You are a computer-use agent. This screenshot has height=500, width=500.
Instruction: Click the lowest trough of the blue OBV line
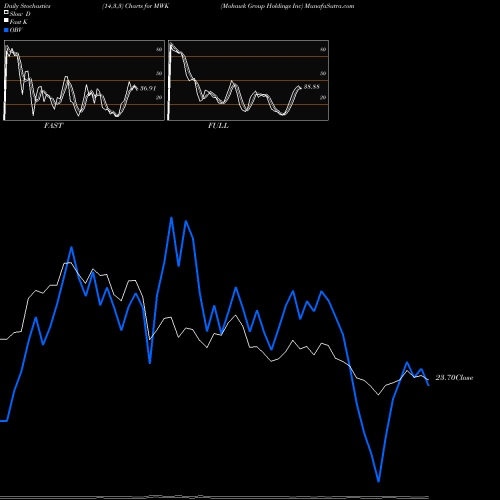click(378, 481)
